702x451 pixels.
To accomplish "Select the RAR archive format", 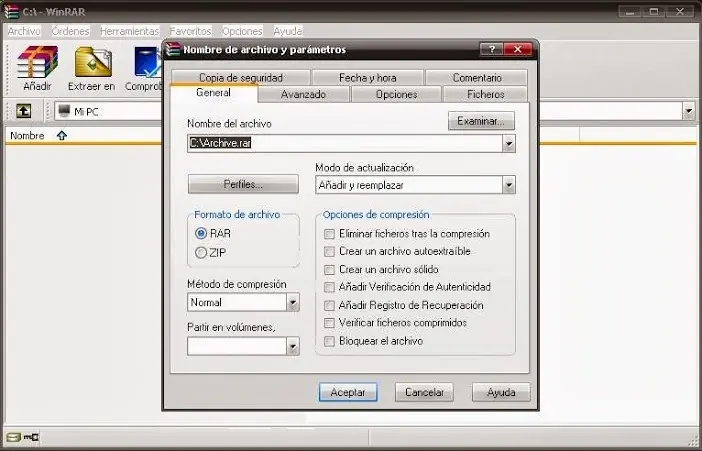I will (x=201, y=233).
